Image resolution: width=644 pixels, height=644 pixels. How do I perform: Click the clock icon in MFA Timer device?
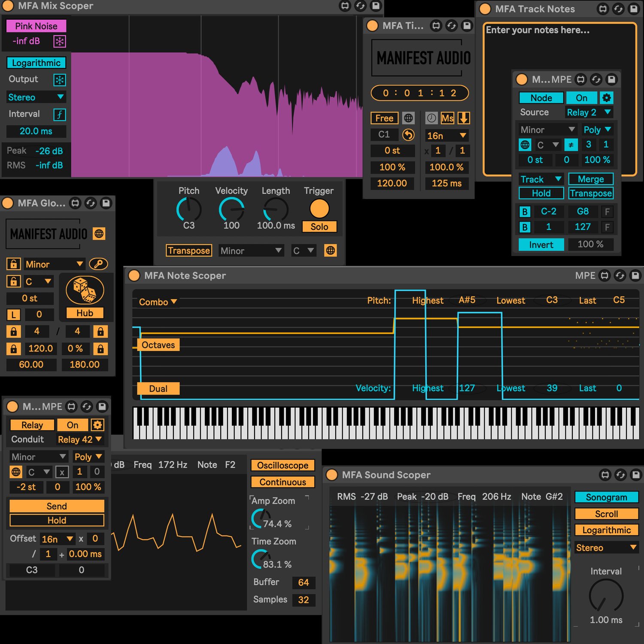(431, 118)
